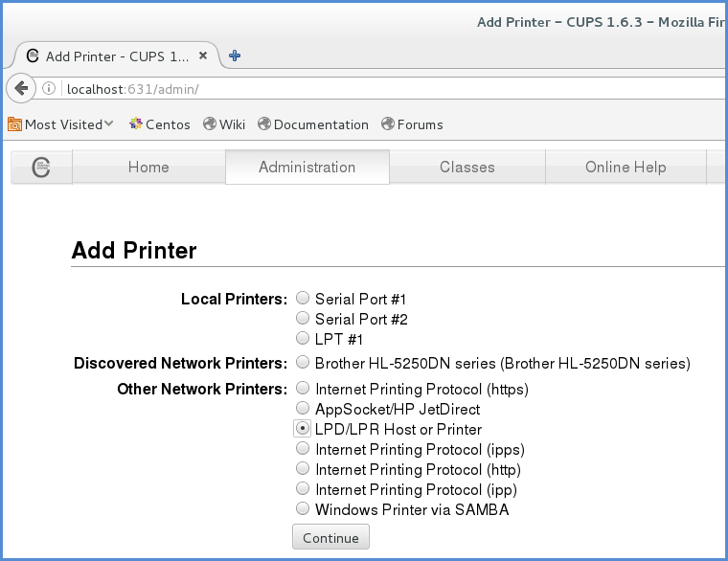Open the Classes navigation tab
The height and width of the screenshot is (561, 728).
tap(467, 167)
